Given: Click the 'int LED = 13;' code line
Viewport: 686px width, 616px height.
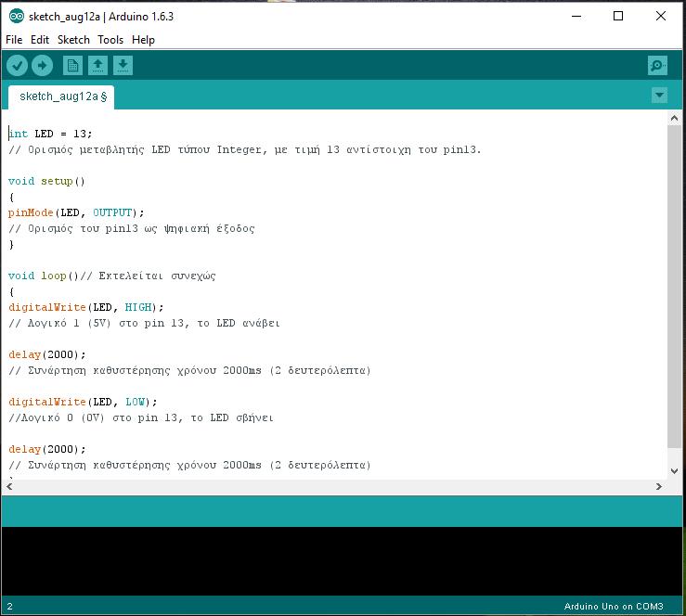Looking at the screenshot, I should click(x=50, y=134).
